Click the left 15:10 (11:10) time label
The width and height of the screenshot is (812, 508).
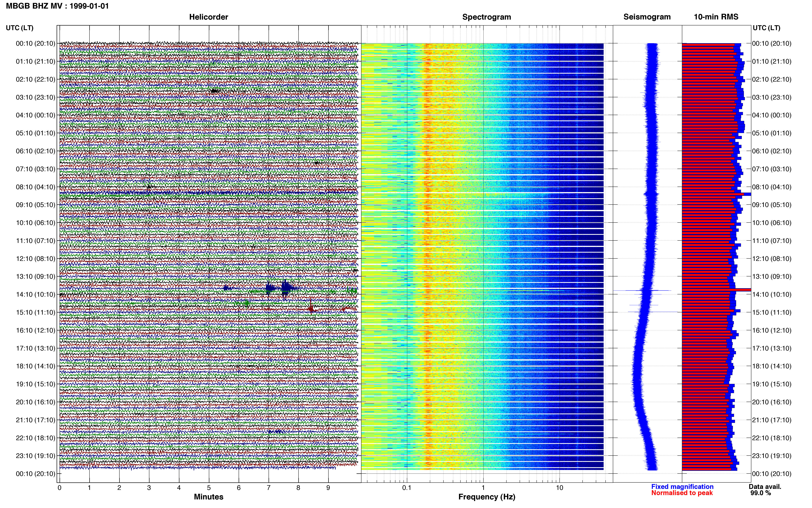tap(36, 313)
